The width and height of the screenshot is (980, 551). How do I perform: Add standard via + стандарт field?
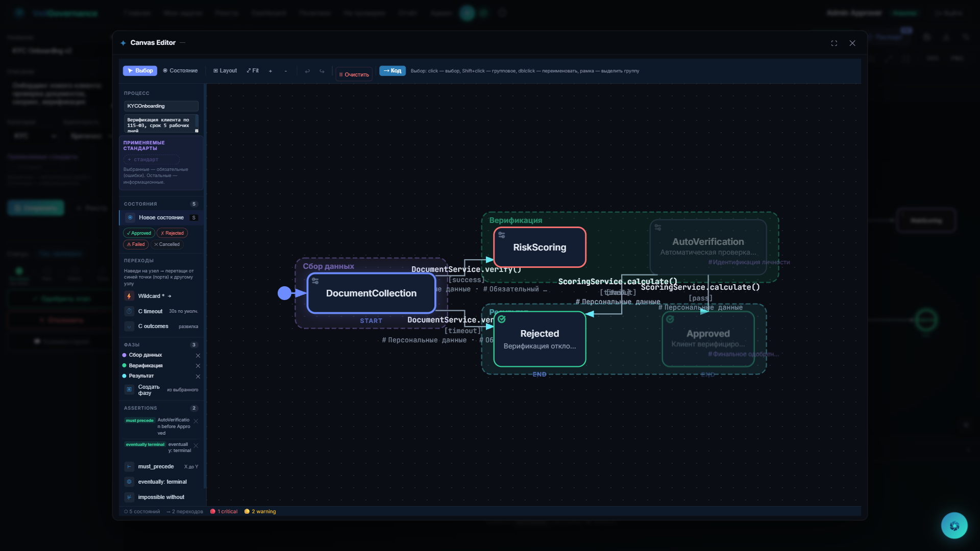click(x=151, y=160)
